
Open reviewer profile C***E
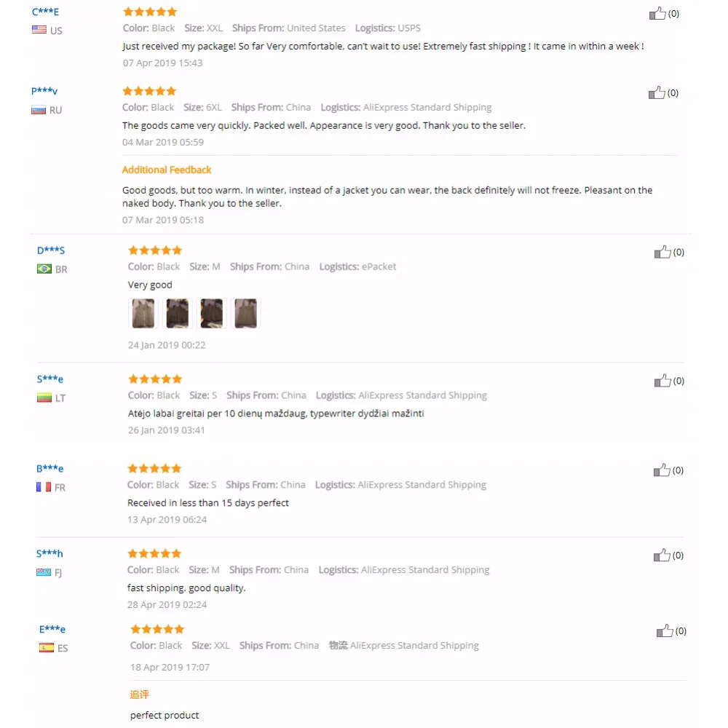pyautogui.click(x=45, y=12)
